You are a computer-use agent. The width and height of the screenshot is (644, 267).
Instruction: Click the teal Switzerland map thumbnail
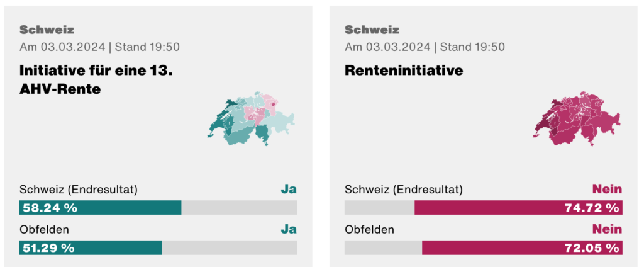250,119
